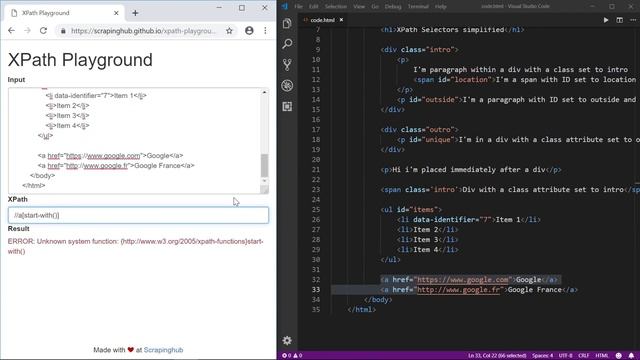Click Ln 33, Col 22 in status bar

click(497, 356)
